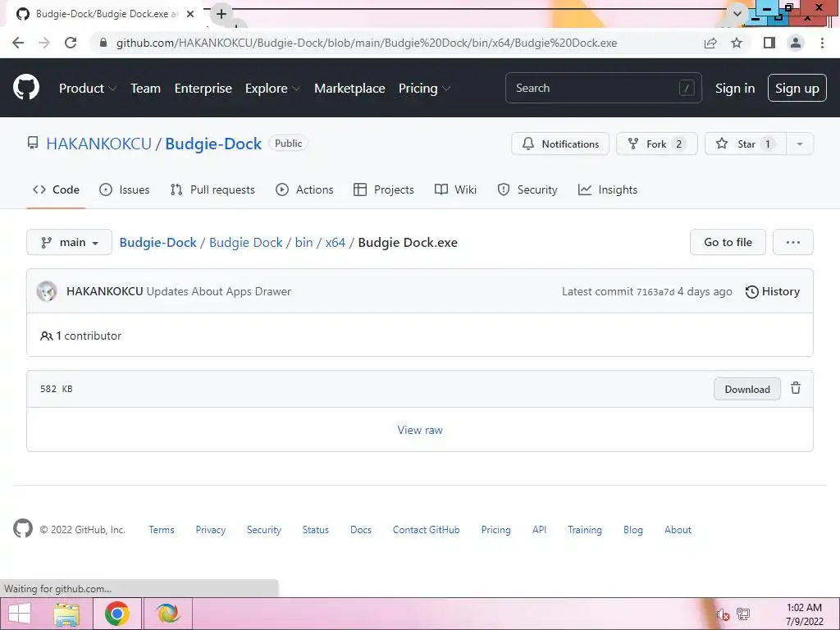Click the Notifications button
Image resolution: width=840 pixels, height=630 pixels.
(559, 144)
